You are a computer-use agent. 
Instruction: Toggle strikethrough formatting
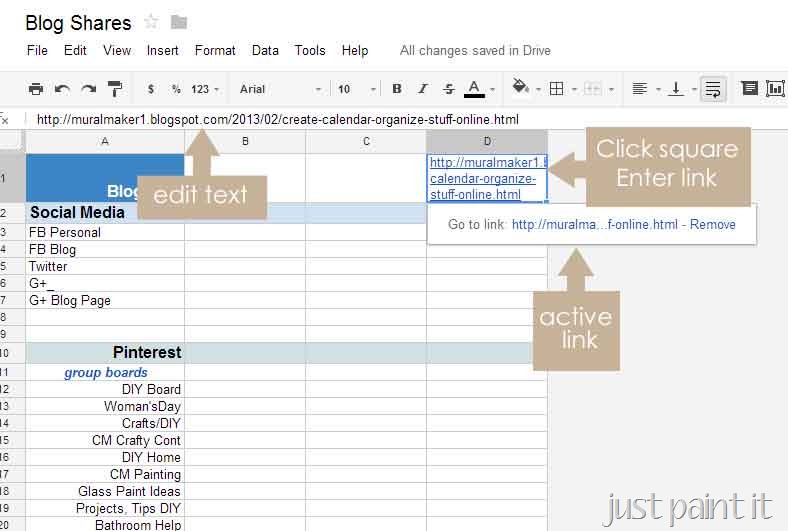click(x=449, y=89)
